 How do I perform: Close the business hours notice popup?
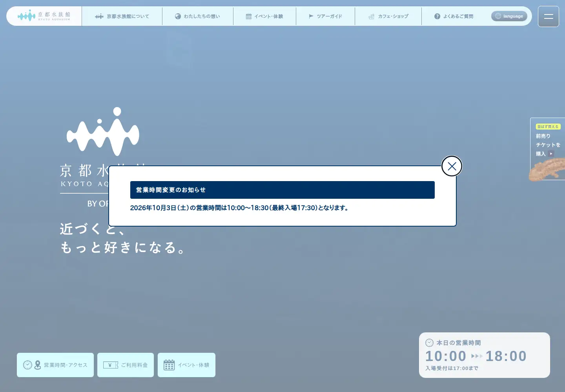pos(452,166)
